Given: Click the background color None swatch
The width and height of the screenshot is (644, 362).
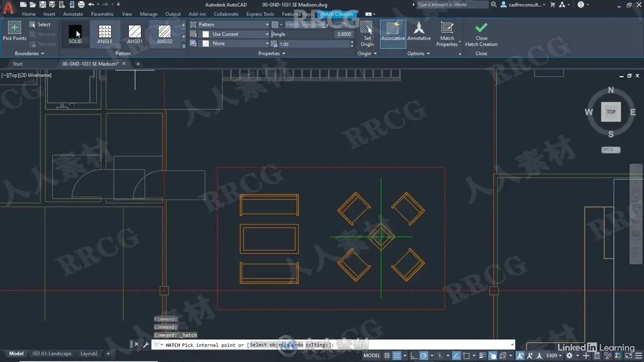Looking at the screenshot, I should coord(205,44).
